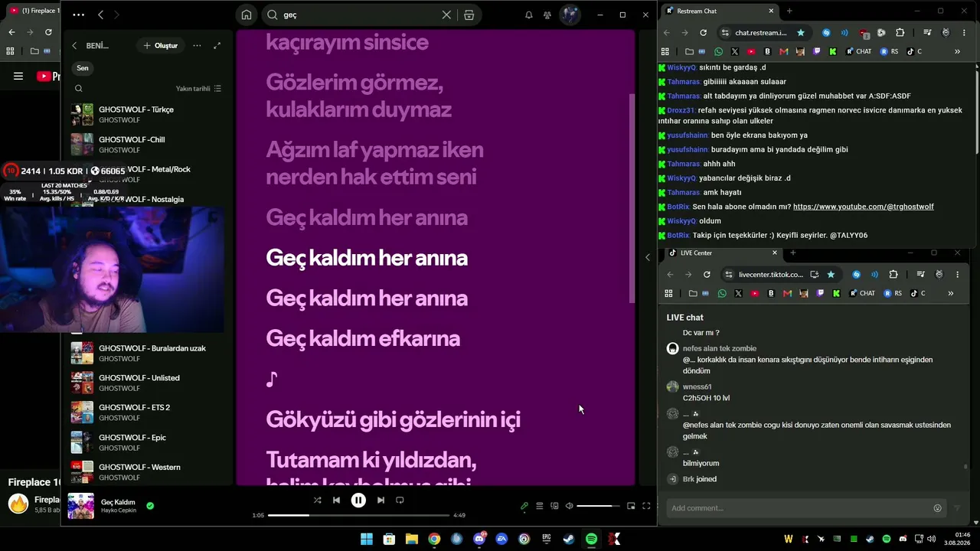980x551 pixels.
Task: Click the Geç Kaldım album cover thumbnail
Action: tap(80, 506)
